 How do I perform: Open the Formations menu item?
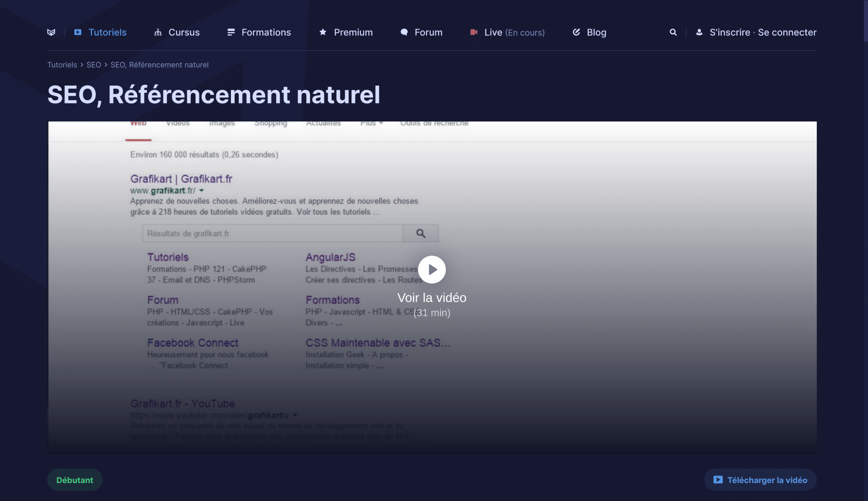click(266, 32)
